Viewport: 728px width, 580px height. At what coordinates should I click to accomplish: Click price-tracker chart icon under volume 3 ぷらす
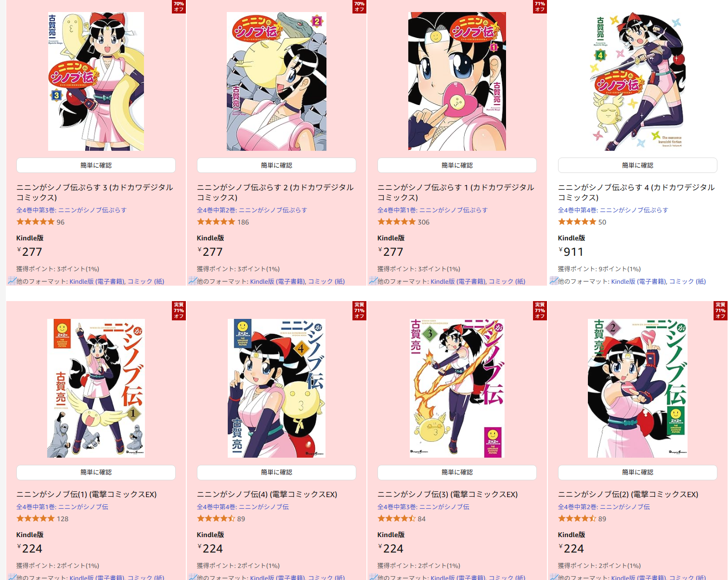[12, 280]
